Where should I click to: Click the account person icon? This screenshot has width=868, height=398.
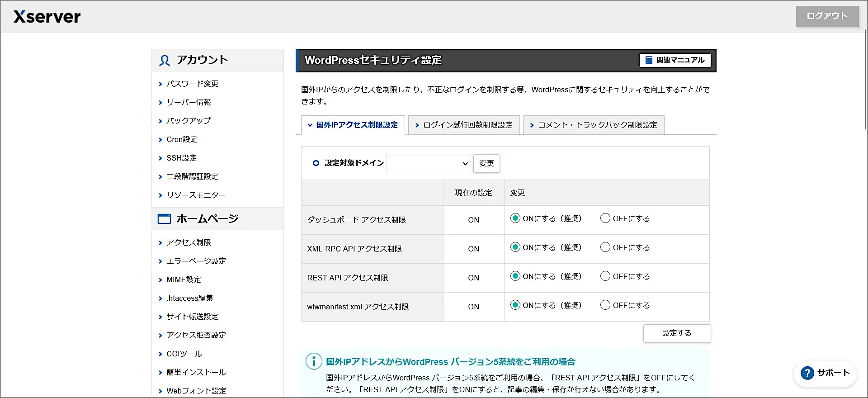[165, 61]
